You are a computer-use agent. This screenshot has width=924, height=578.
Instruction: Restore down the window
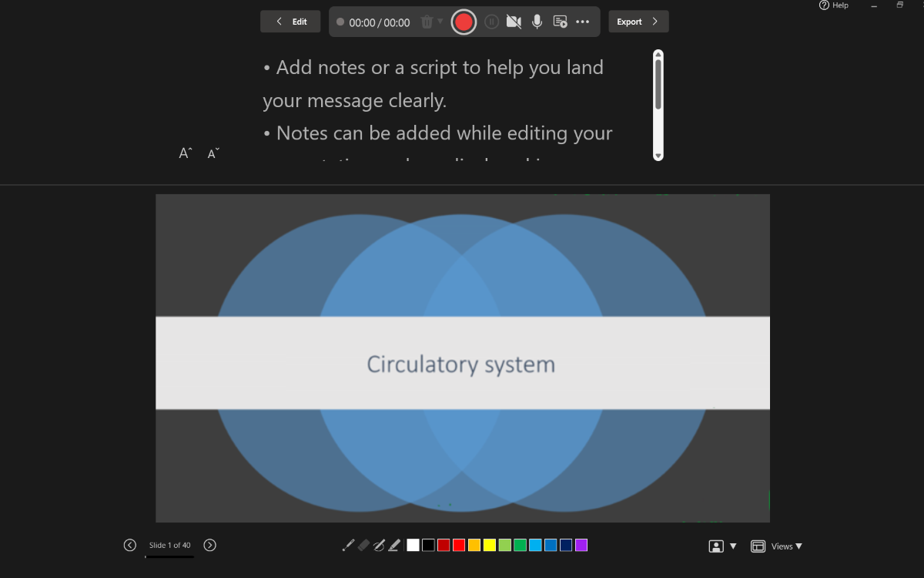click(899, 5)
